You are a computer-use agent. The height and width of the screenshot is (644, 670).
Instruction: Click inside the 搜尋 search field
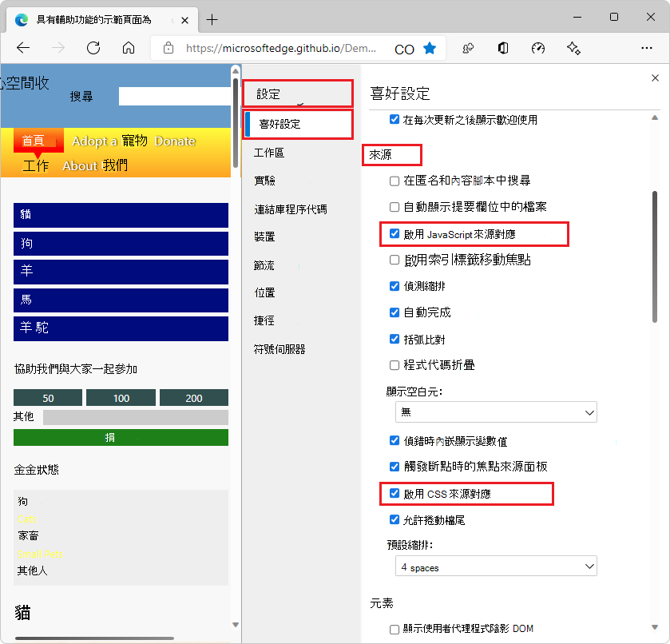(x=172, y=97)
